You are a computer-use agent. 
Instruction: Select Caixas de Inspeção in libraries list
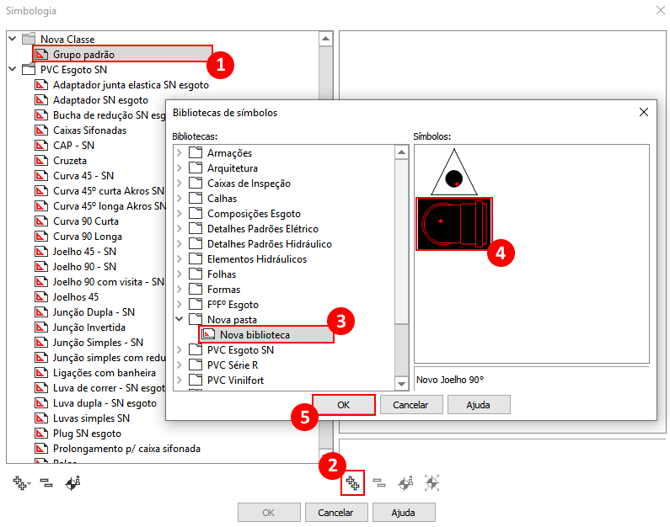tap(248, 183)
